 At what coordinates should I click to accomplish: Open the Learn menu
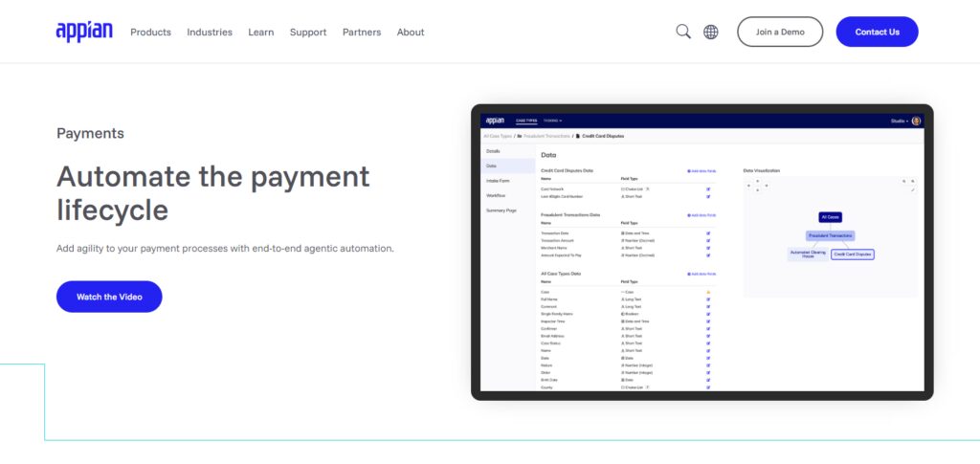click(260, 32)
